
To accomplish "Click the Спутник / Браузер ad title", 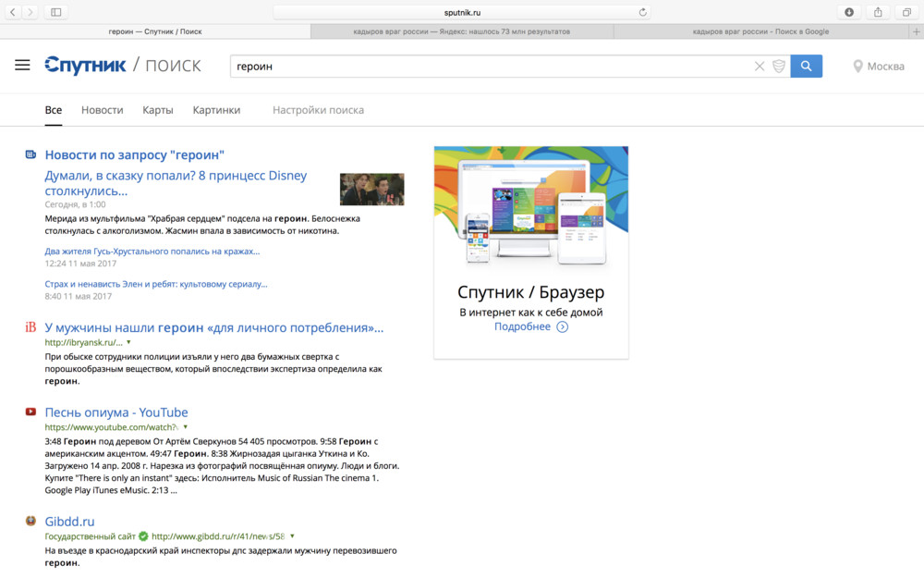I will tap(531, 292).
